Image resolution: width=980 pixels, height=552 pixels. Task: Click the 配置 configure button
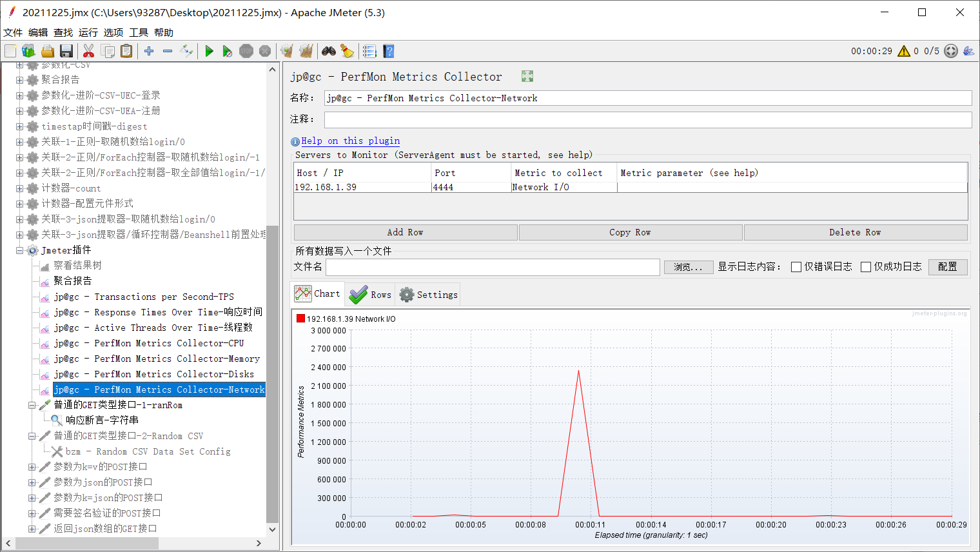948,267
